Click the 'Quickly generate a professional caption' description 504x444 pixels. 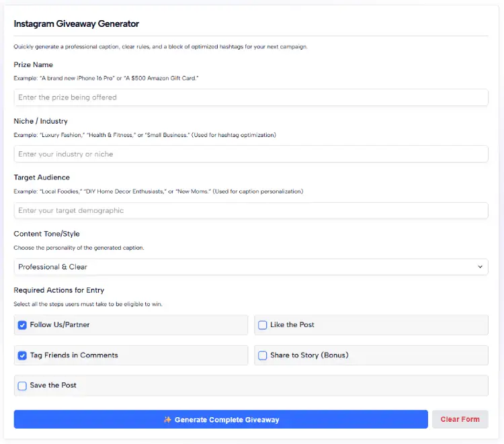pos(161,46)
